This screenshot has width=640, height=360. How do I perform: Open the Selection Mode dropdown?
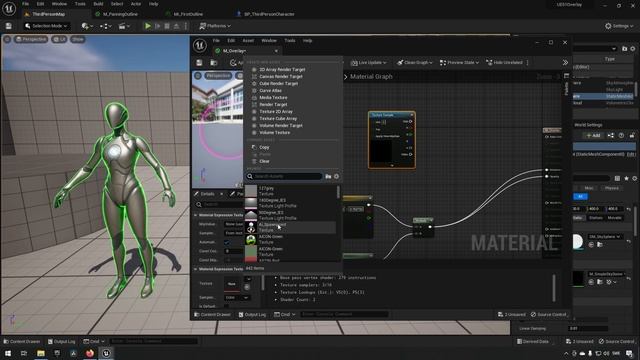click(46, 26)
